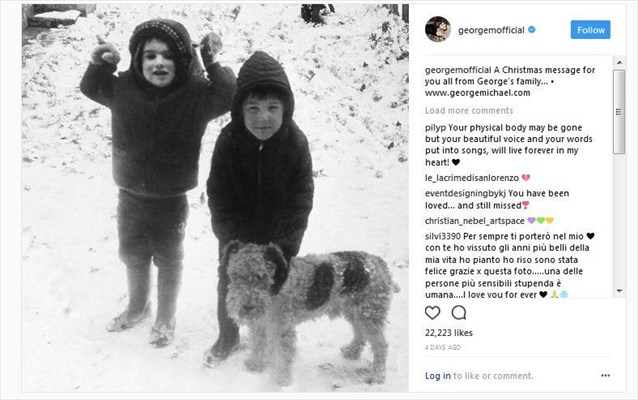This screenshot has width=638, height=400.
Task: Click the georgemofficial profile avatar
Action: [438, 29]
